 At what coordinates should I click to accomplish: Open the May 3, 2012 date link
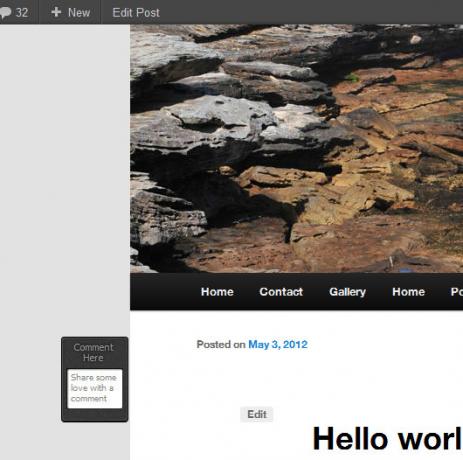coord(278,344)
